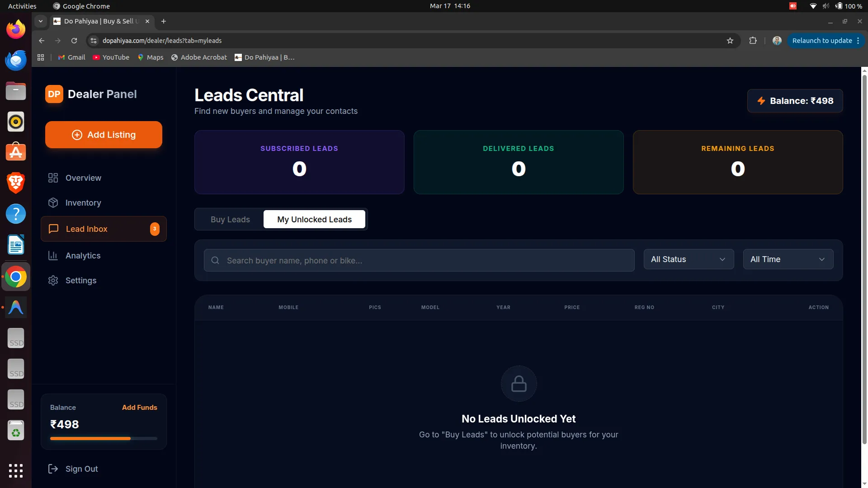This screenshot has width=868, height=488.
Task: Expand the All Time filter dropdown
Action: click(788, 259)
